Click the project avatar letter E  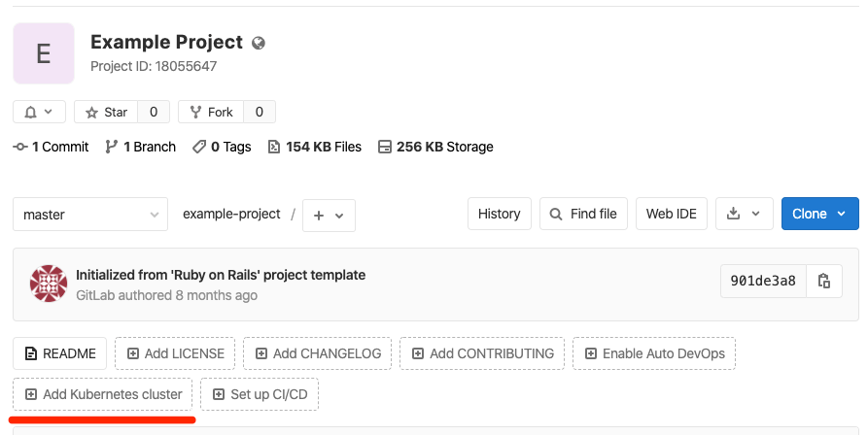click(x=44, y=53)
